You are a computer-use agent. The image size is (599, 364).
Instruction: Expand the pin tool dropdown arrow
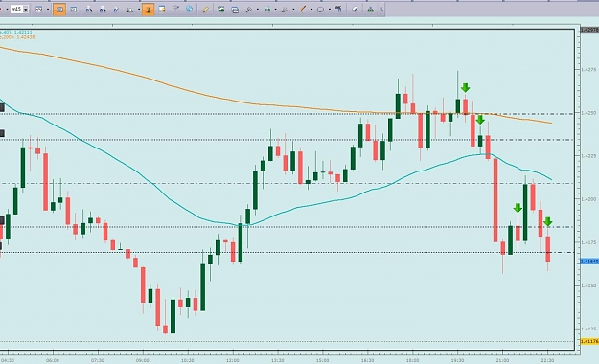point(258,10)
